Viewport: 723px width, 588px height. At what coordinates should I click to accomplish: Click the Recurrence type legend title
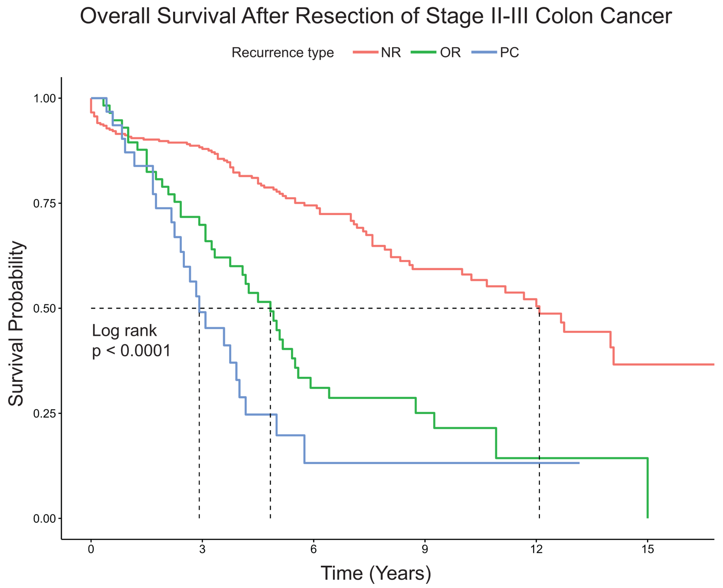(283, 53)
